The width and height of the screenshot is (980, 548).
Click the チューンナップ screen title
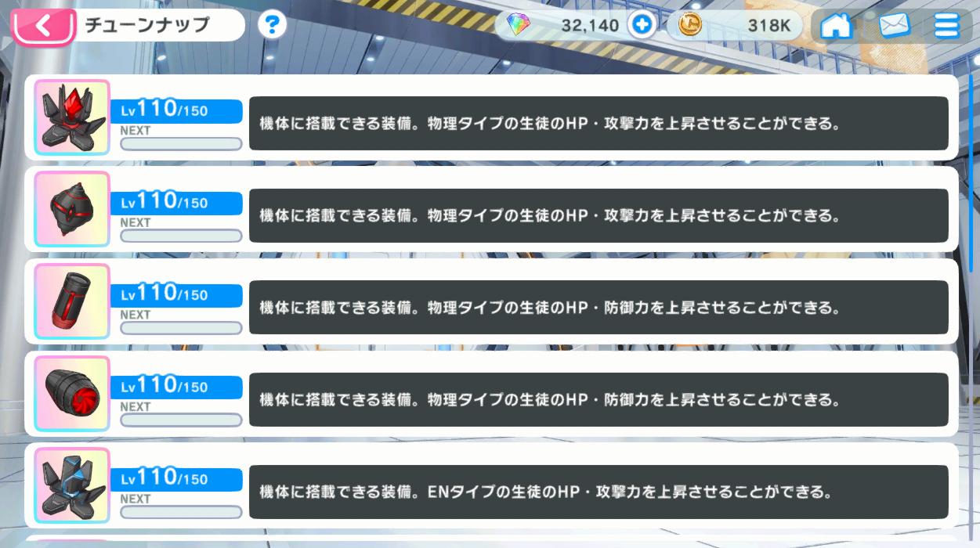pyautogui.click(x=147, y=25)
